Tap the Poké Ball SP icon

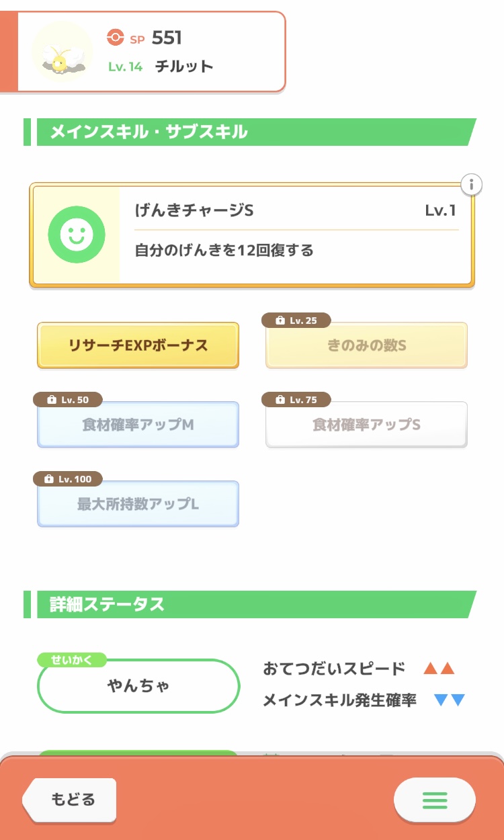click(x=115, y=38)
